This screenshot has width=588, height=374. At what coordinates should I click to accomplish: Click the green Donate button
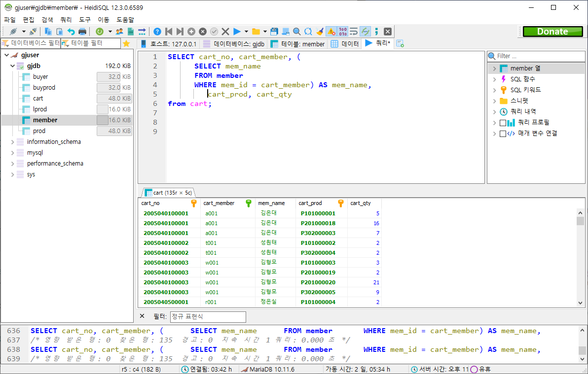(x=553, y=32)
